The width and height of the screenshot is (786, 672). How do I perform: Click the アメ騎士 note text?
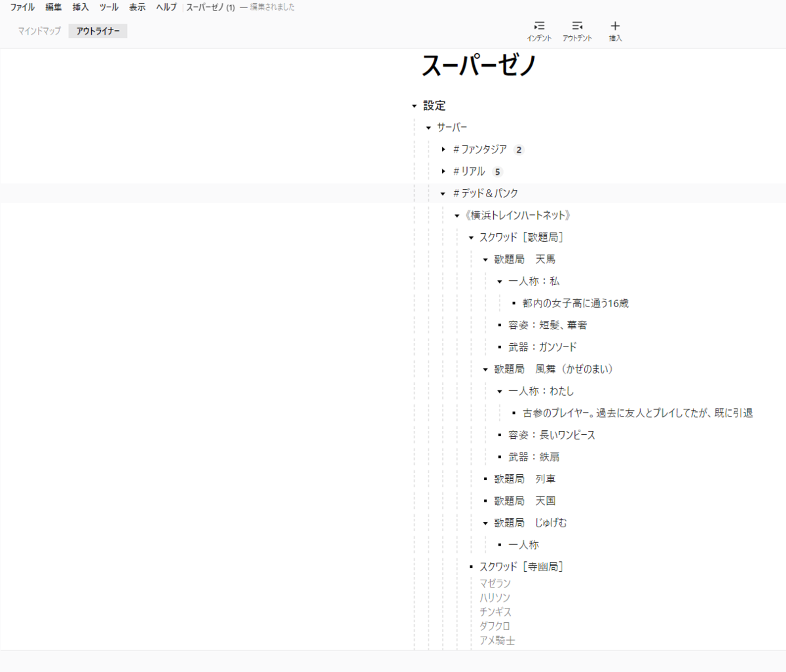[x=497, y=641]
